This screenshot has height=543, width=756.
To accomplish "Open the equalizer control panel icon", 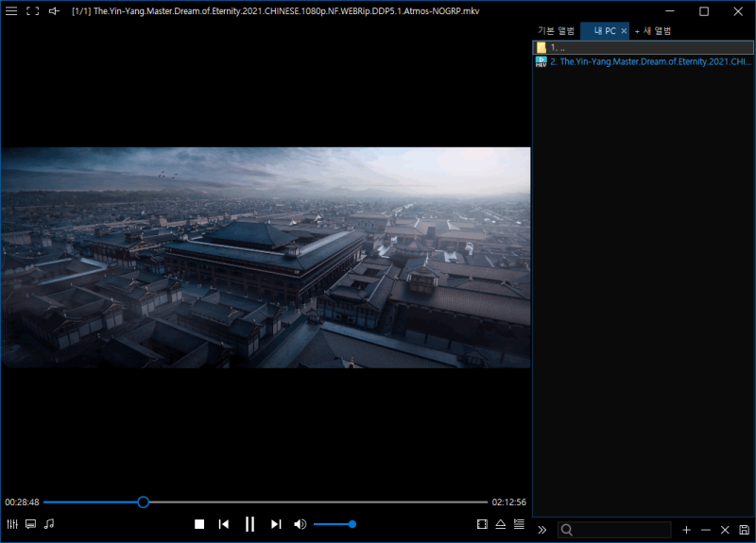I will coord(12,524).
